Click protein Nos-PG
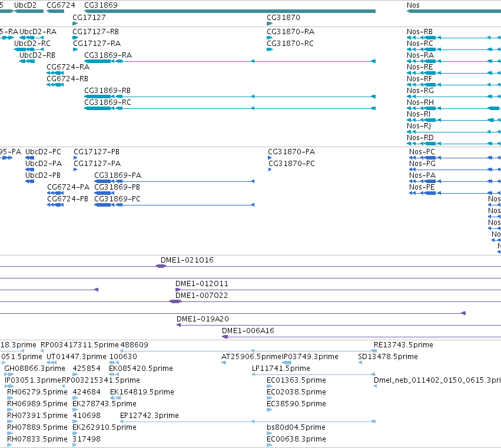 click(x=422, y=164)
